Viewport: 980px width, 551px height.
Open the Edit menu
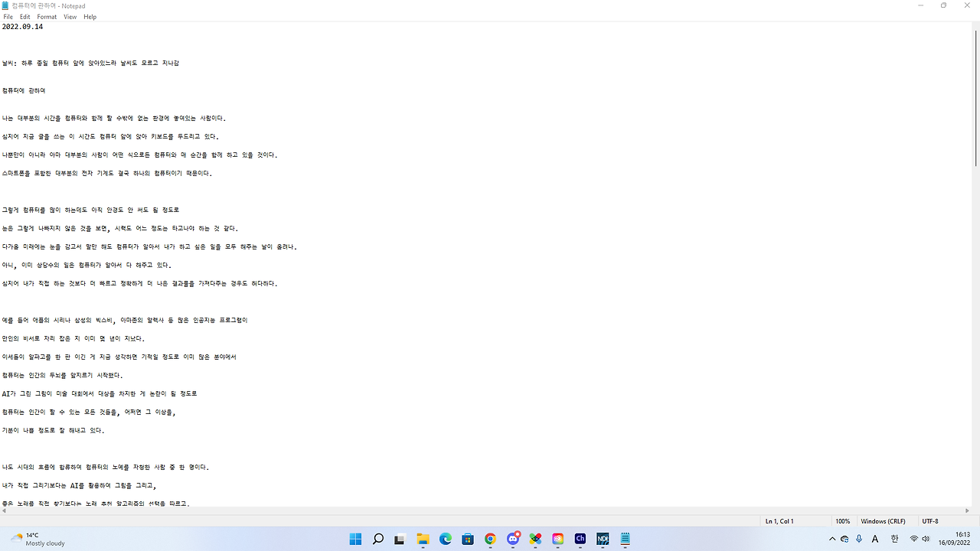pos(25,17)
